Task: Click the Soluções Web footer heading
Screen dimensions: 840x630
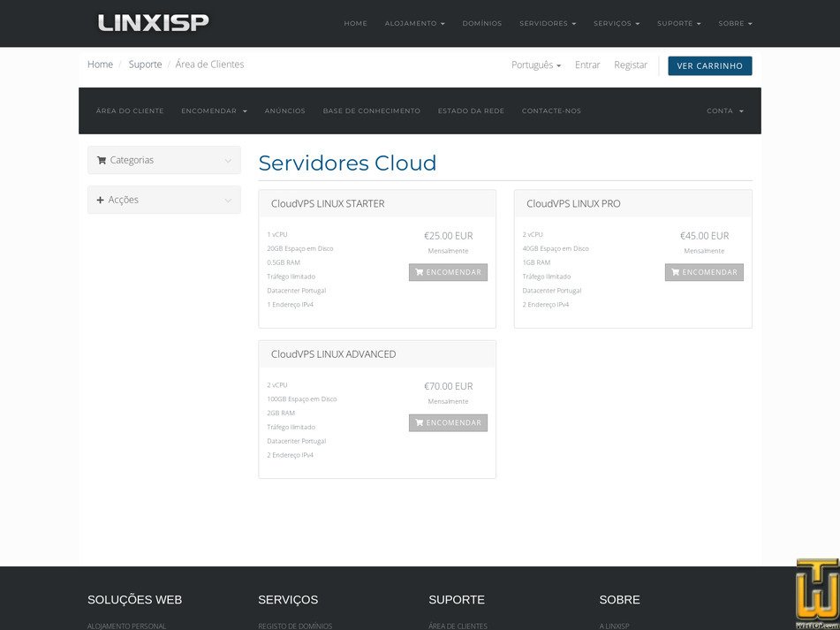Action: 134,600
